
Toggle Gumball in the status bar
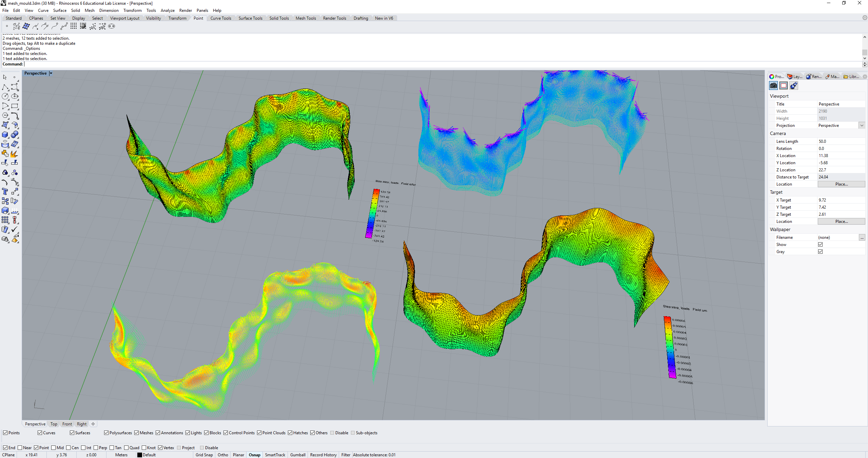297,455
